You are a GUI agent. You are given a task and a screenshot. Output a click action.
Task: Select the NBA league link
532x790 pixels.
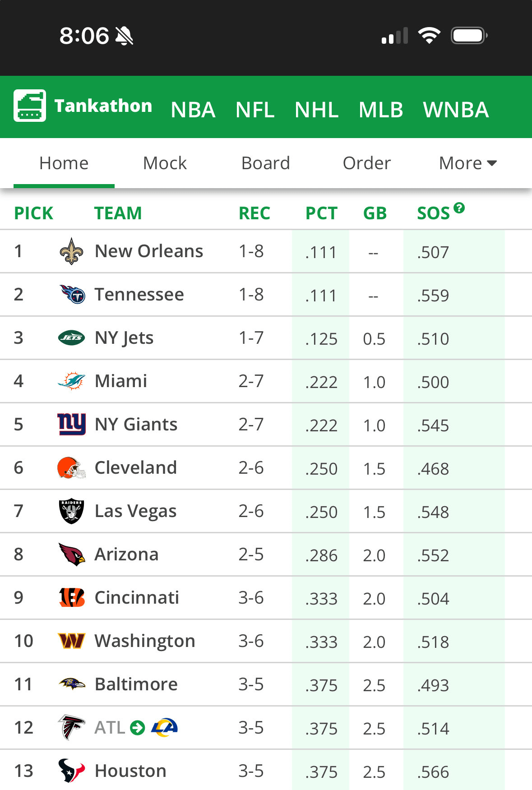[x=193, y=110]
